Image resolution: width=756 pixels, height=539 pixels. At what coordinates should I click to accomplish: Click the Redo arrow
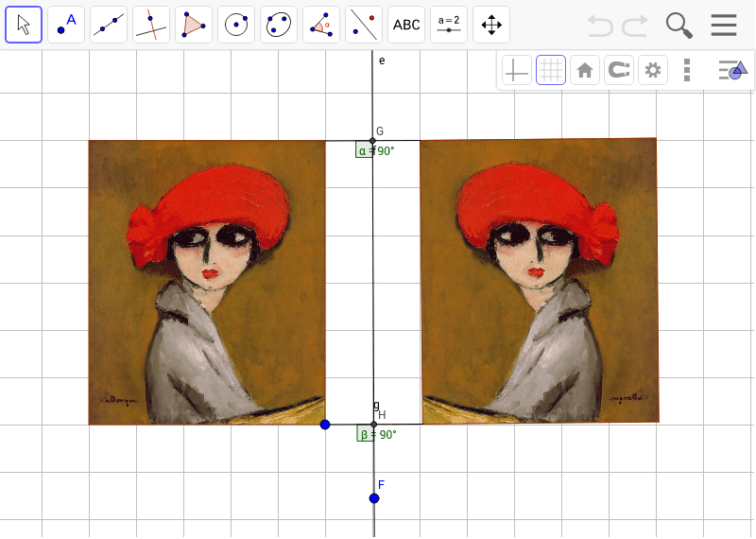634,26
